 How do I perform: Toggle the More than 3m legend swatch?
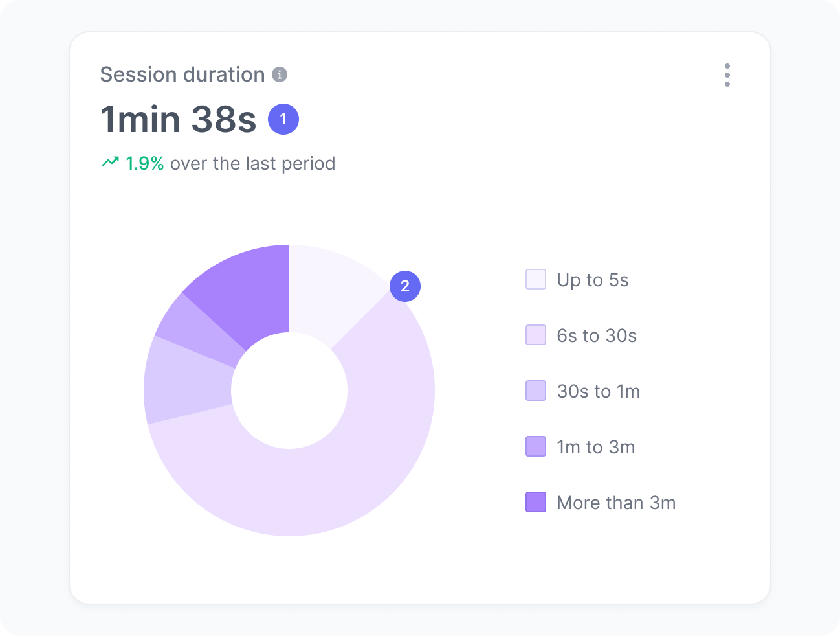tap(535, 502)
